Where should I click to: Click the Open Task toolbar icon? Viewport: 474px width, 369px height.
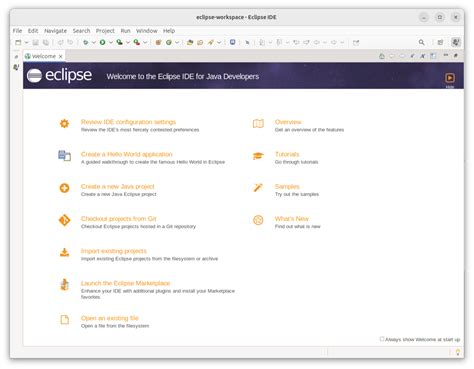[x=200, y=42]
